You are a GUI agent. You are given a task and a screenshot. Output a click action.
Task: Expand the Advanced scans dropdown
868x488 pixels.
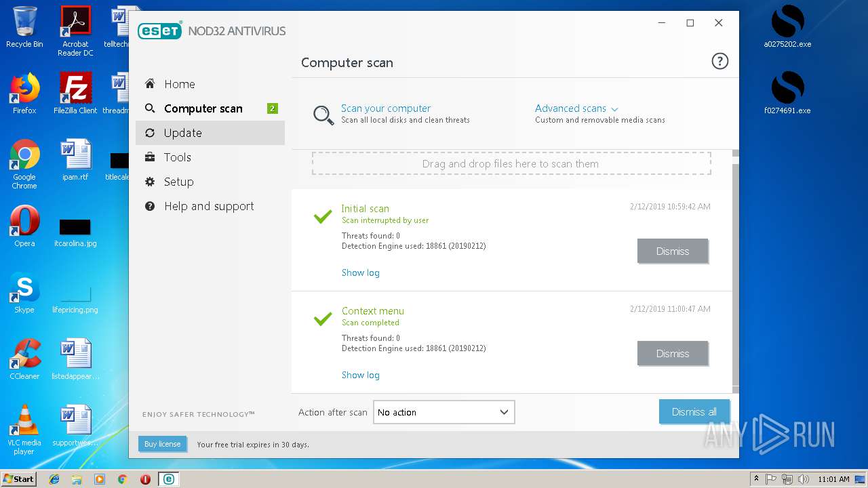click(576, 108)
